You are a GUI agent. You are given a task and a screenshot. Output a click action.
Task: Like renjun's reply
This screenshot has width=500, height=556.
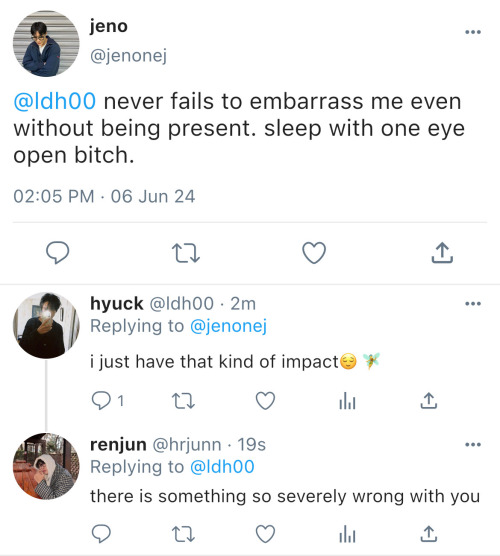tap(266, 534)
